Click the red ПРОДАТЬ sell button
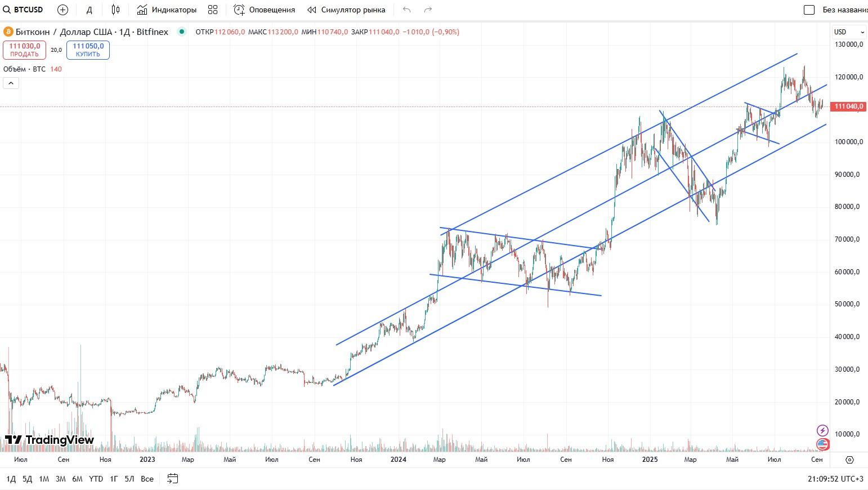Image resolution: width=868 pixels, height=490 pixels. pos(24,50)
